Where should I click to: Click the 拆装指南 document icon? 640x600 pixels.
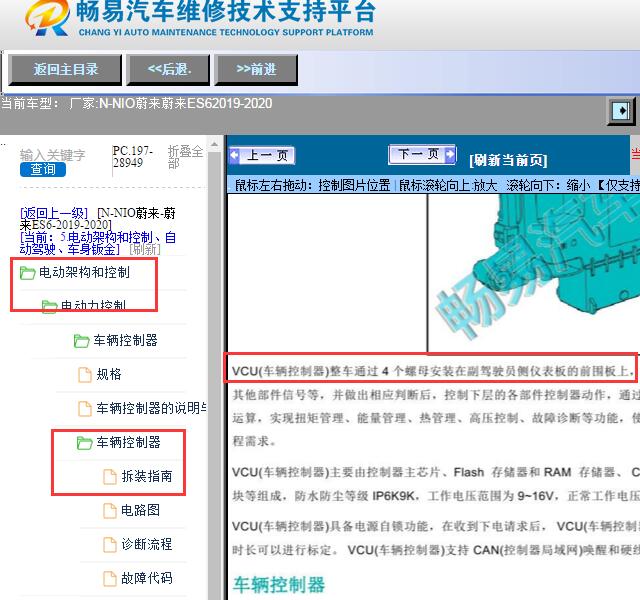point(109,476)
